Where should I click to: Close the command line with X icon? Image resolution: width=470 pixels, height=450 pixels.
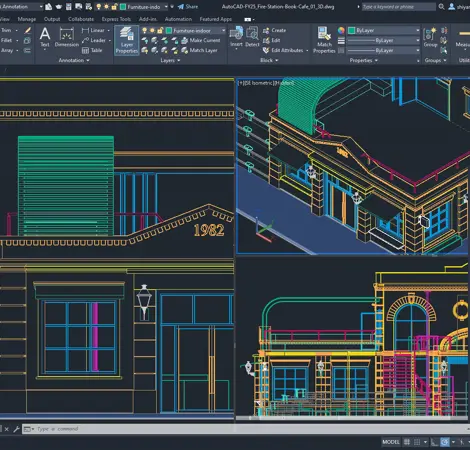6,429
